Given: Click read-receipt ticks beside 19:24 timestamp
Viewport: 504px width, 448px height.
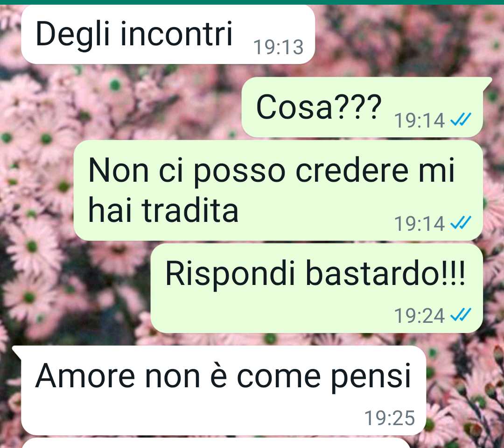Looking at the screenshot, I should (x=461, y=314).
